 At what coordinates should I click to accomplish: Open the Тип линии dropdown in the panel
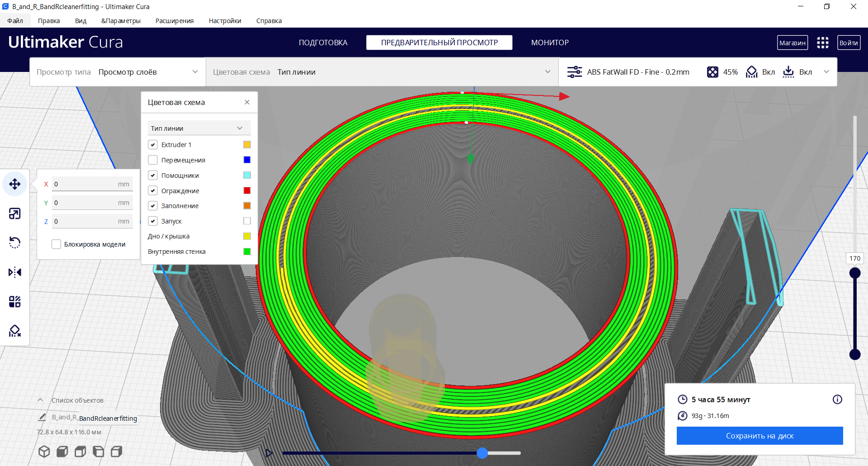199,128
